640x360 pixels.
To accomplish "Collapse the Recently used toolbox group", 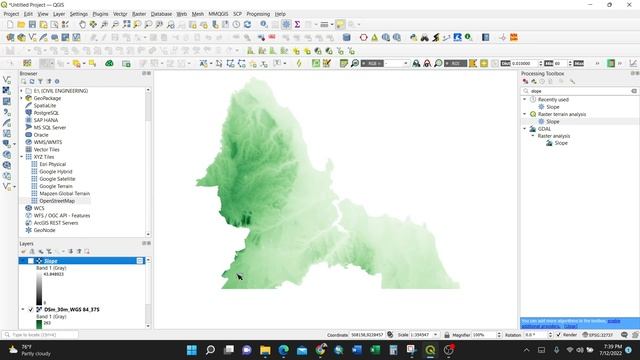I will click(525, 99).
